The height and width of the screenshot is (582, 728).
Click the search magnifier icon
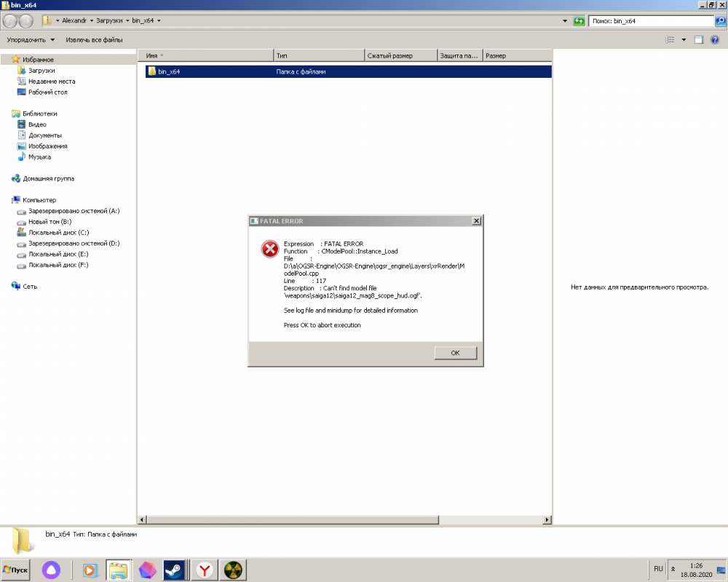[720, 21]
